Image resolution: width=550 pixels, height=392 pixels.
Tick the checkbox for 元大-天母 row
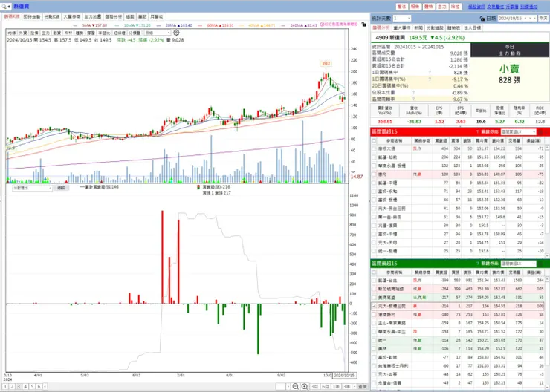tap(374, 243)
